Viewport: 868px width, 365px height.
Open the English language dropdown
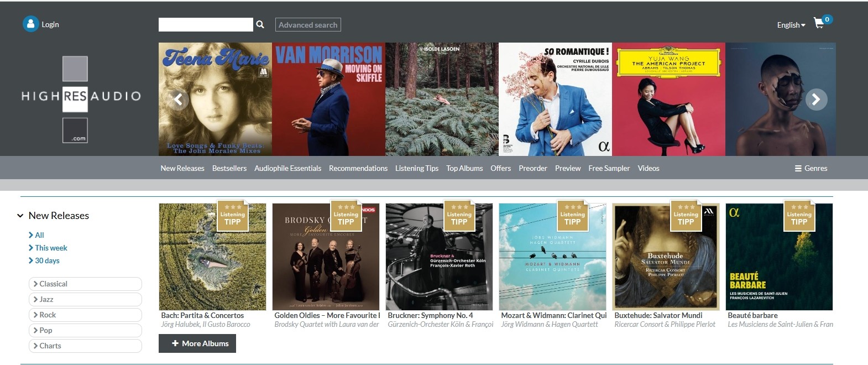click(x=791, y=25)
